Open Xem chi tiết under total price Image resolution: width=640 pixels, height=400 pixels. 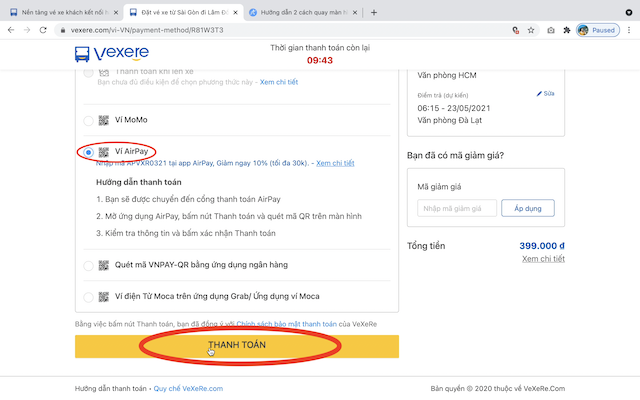(543, 259)
